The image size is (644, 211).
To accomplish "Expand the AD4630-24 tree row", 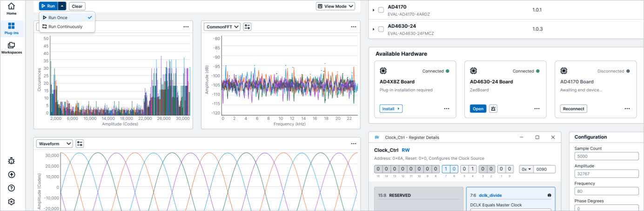I will click(x=374, y=29).
